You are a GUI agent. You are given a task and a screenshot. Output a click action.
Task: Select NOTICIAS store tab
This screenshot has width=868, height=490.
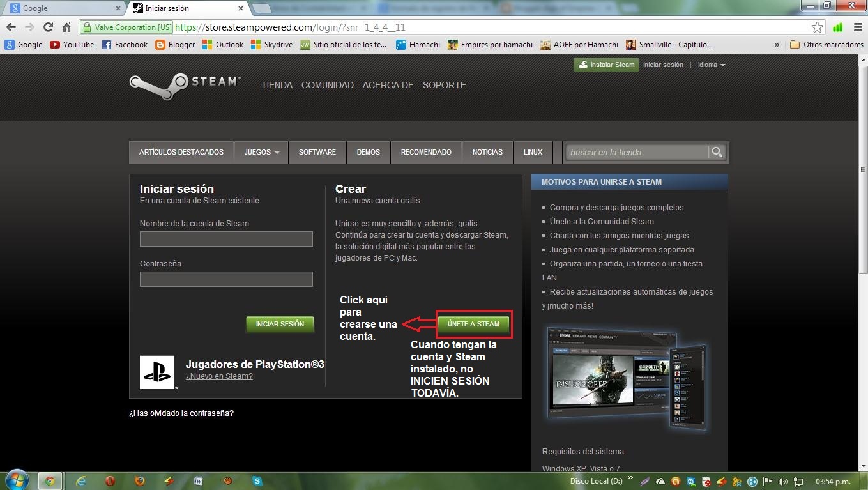point(487,152)
